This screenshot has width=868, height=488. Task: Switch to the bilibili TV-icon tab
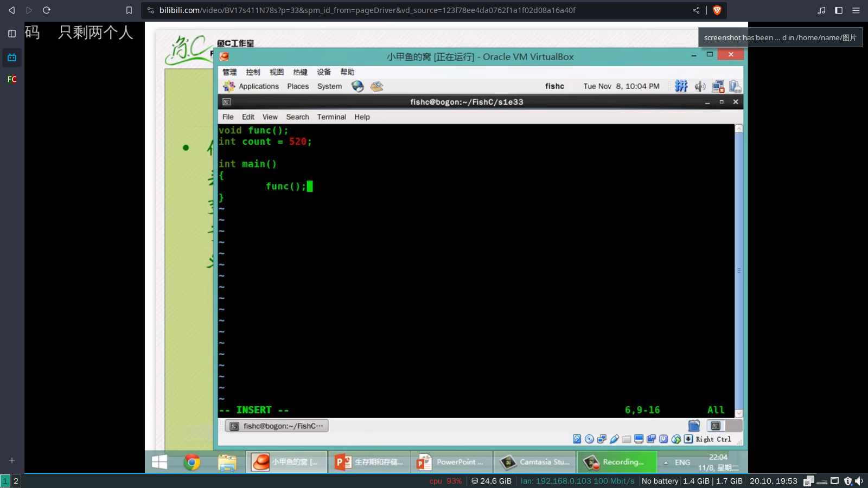pyautogui.click(x=12, y=57)
